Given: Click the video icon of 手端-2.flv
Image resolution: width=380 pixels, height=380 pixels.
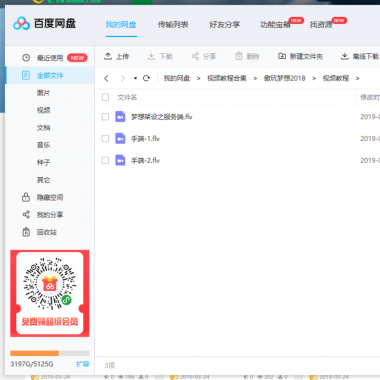Looking at the screenshot, I should pyautogui.click(x=120, y=160).
